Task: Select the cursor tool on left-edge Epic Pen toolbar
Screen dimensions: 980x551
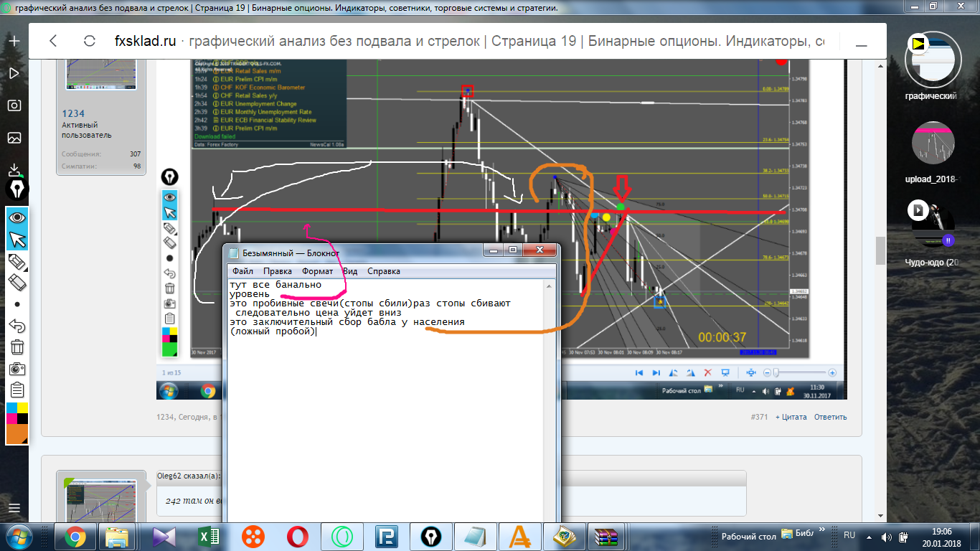Action: click(17, 239)
